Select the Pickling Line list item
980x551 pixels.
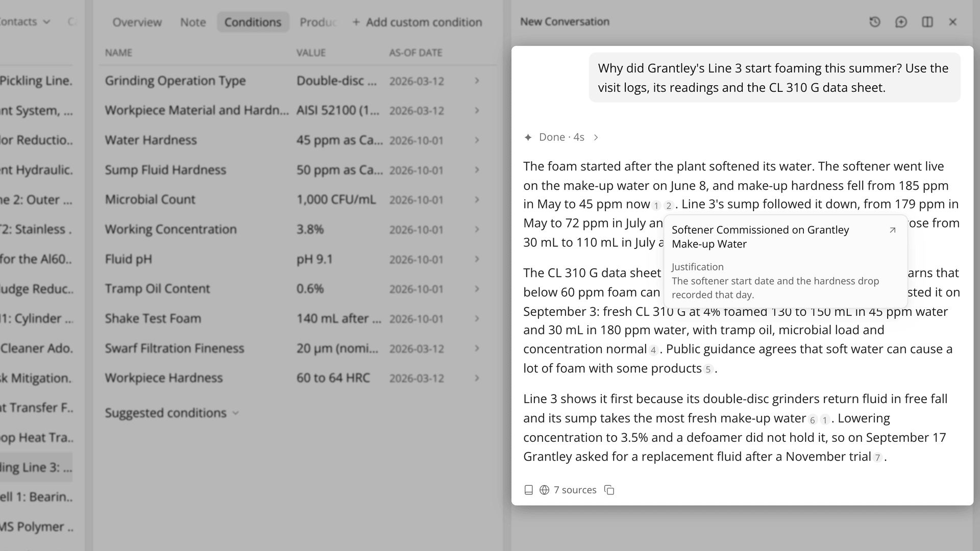point(36,81)
